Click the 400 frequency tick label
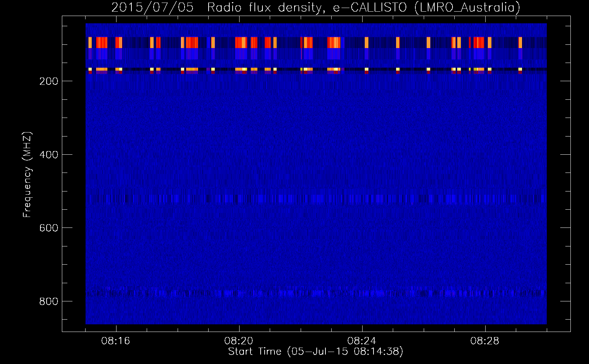The height and width of the screenshot is (364, 589). click(x=49, y=155)
